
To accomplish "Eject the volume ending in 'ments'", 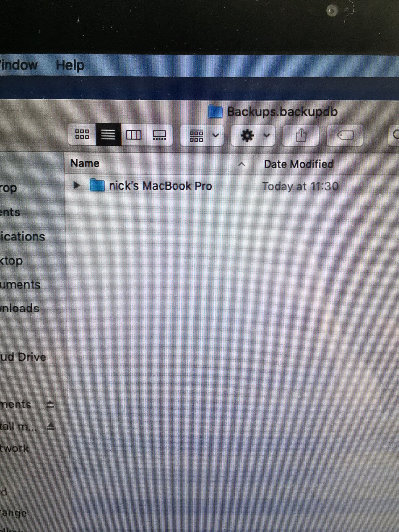I will coord(50,404).
